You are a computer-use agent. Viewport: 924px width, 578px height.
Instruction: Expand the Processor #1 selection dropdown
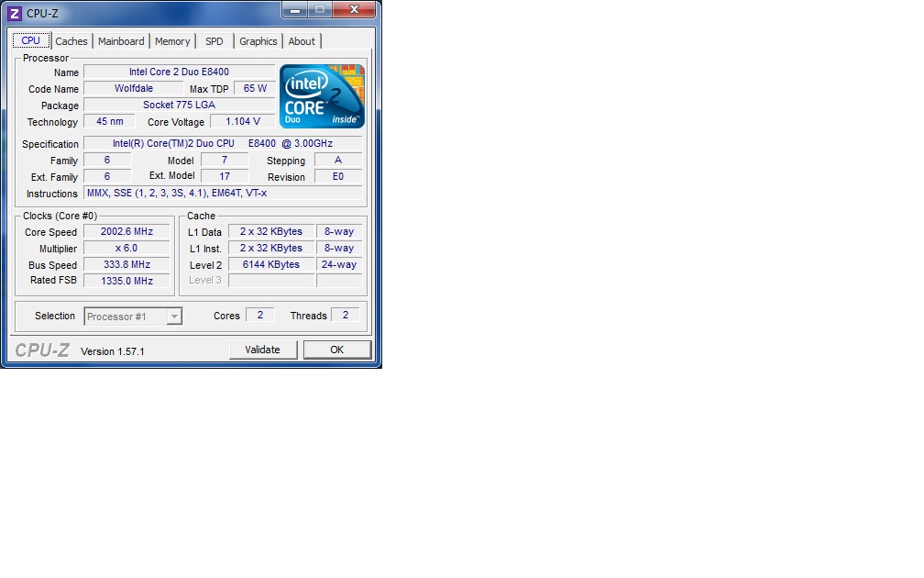pos(174,317)
